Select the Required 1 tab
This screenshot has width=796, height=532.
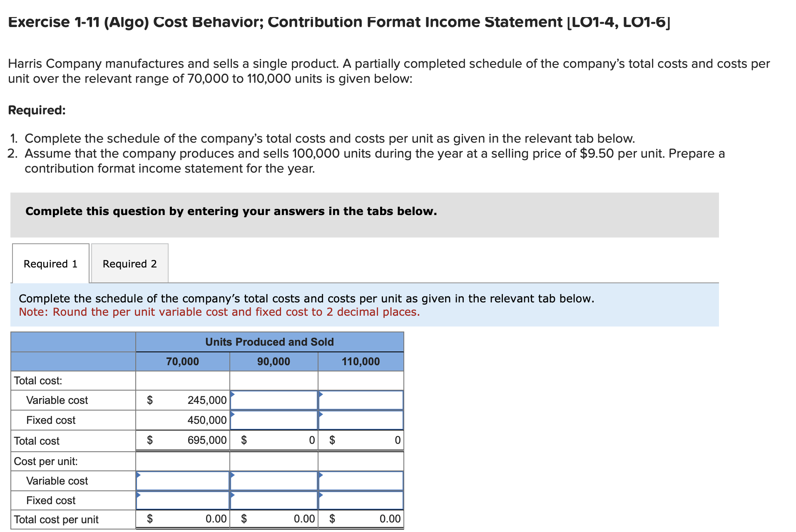(50, 263)
